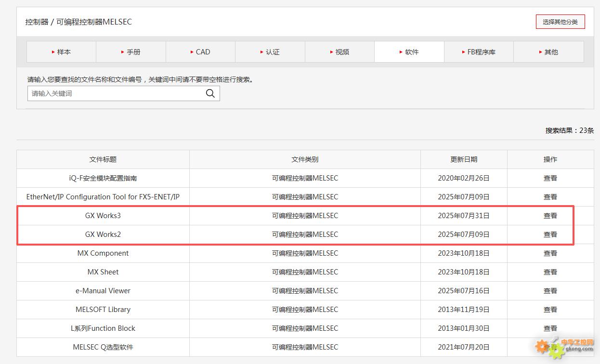Select the GX Works2 file title

(103, 234)
